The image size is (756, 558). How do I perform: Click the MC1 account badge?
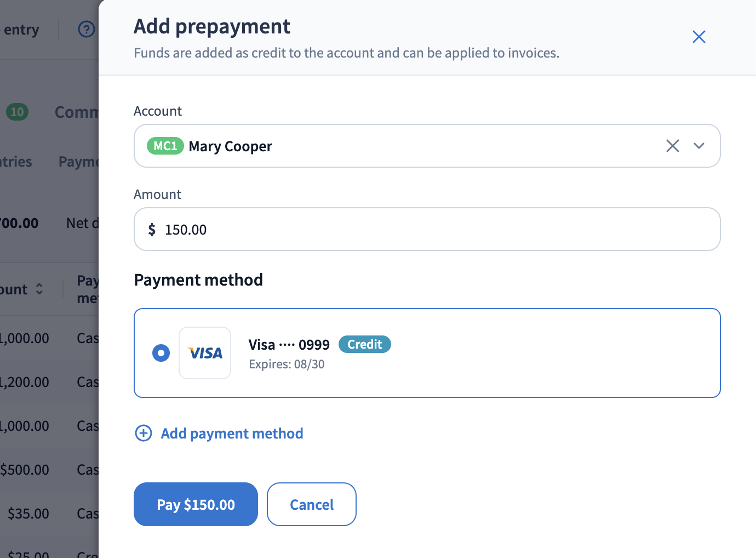click(165, 146)
